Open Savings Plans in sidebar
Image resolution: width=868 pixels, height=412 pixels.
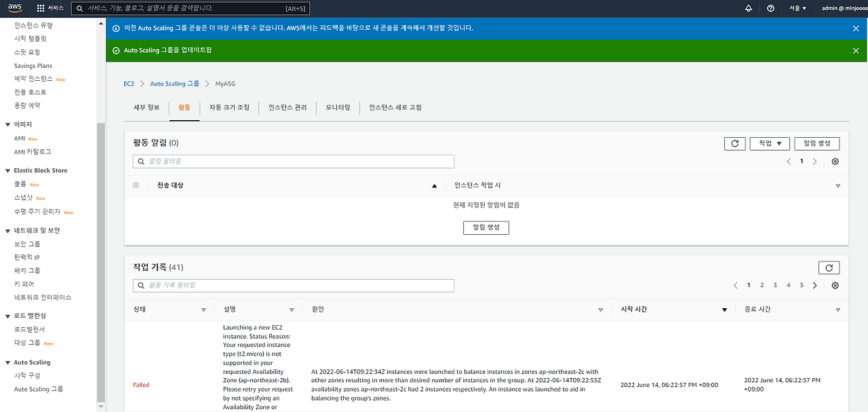click(x=33, y=66)
